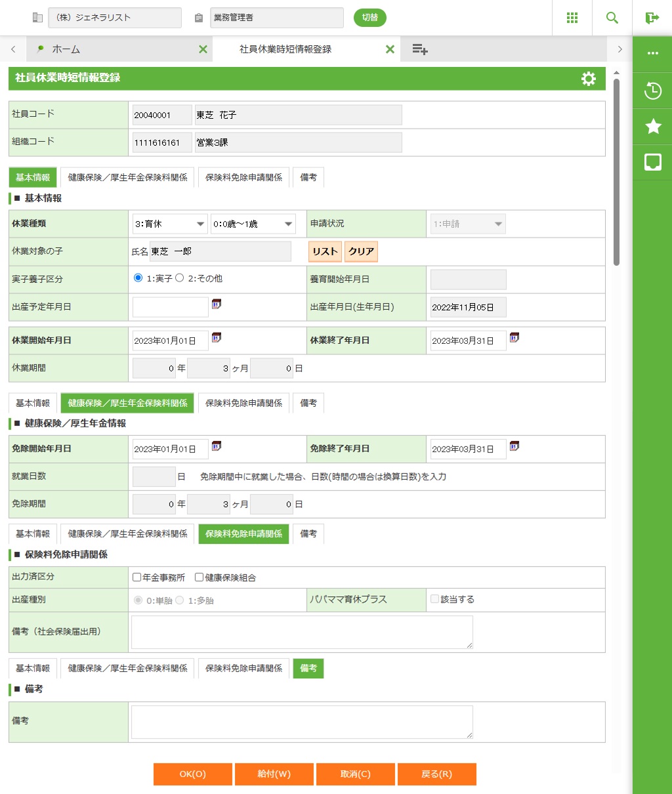Open the history clock icon in sidebar
The width and height of the screenshot is (672, 794).
coord(653,91)
